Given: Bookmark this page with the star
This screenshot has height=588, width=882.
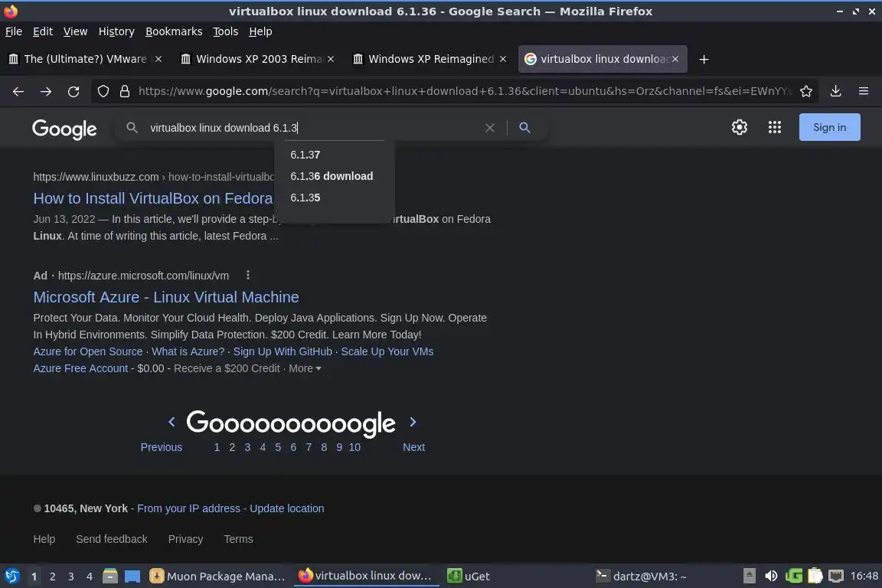Looking at the screenshot, I should tap(805, 91).
